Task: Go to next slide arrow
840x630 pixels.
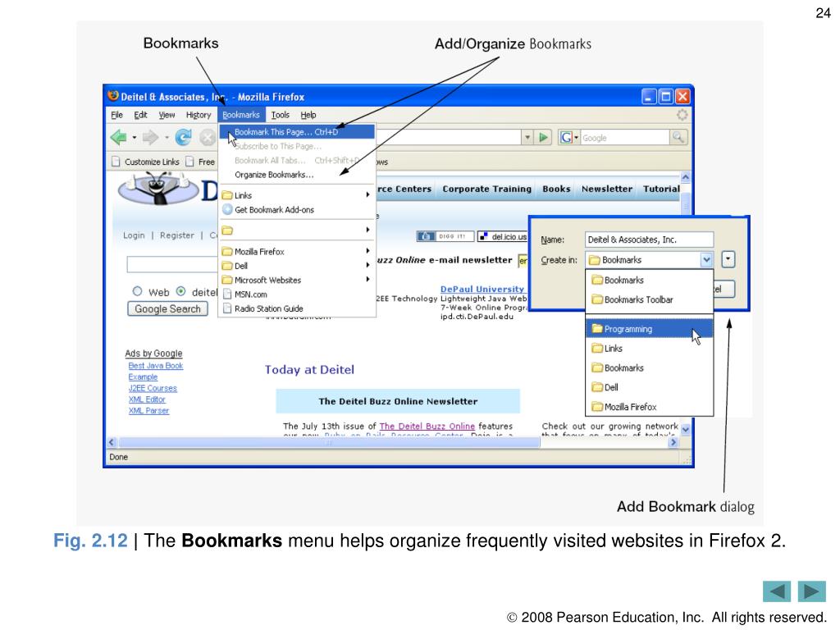Action: click(x=811, y=591)
